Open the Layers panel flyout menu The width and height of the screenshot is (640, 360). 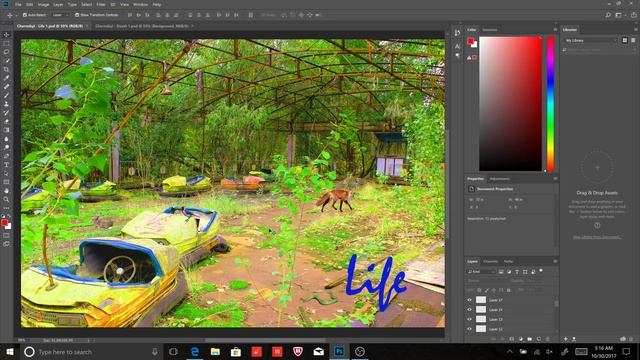[555, 261]
